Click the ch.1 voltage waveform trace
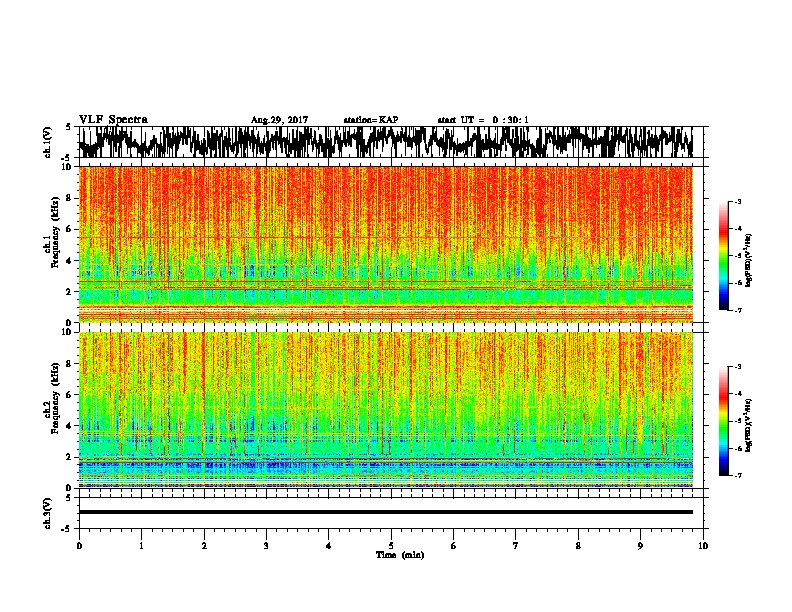The width and height of the screenshot is (792, 612). [385, 142]
